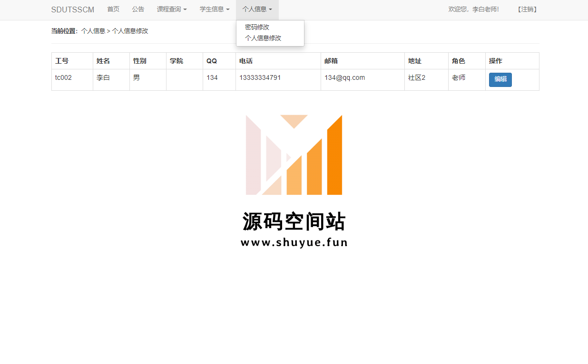588x364 pixels.
Task: Collapse the 个人信息 dropdown menu
Action: [257, 9]
